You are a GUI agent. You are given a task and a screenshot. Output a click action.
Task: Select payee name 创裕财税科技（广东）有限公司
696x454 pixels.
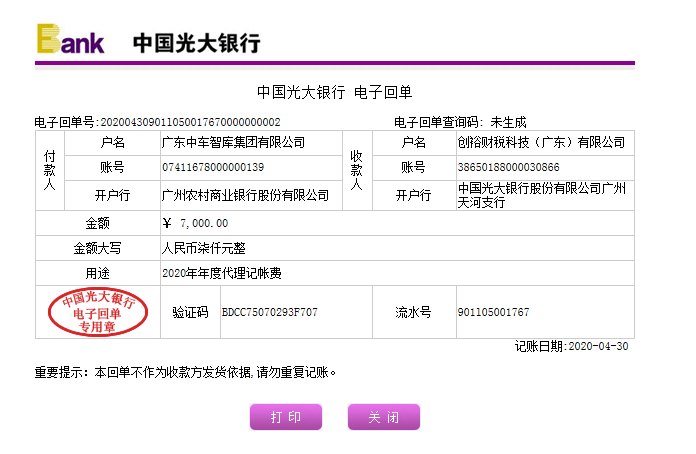pos(541,142)
